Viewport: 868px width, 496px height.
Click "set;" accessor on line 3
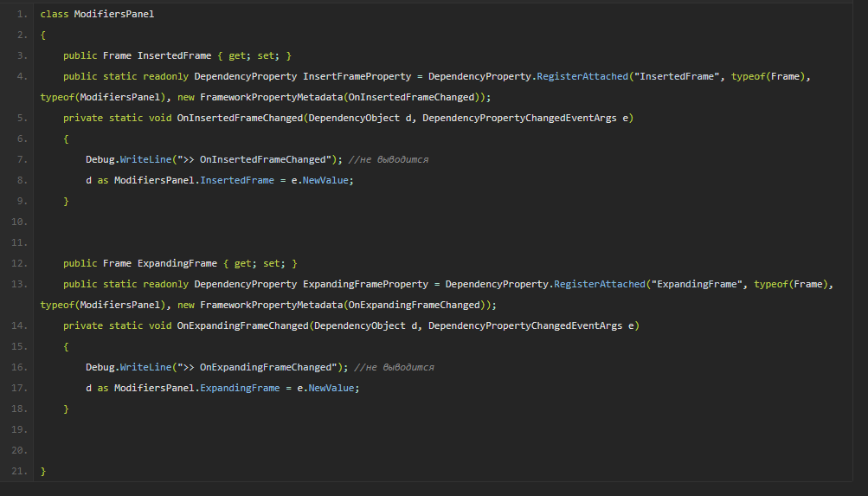point(268,56)
